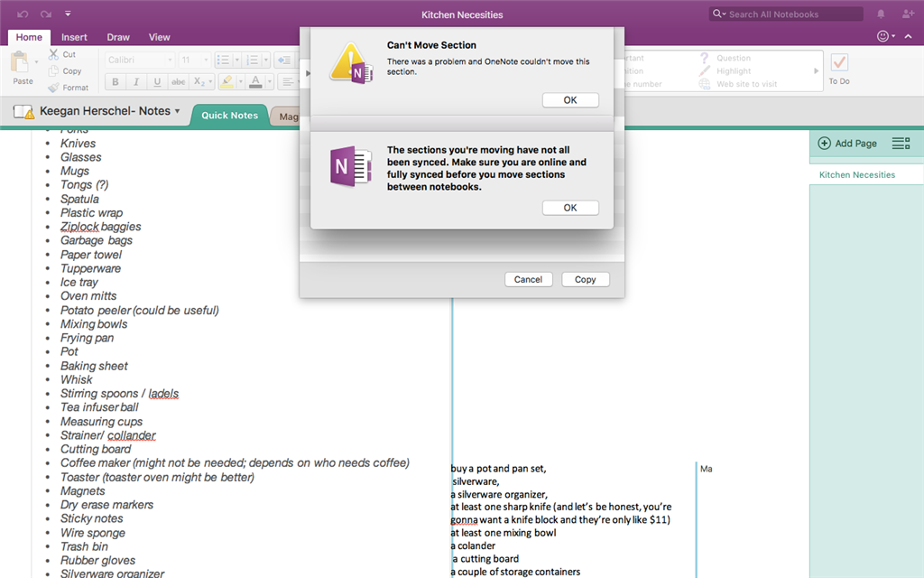Click the Cut scissors icon
This screenshot has height=578, width=924.
pos(53,54)
